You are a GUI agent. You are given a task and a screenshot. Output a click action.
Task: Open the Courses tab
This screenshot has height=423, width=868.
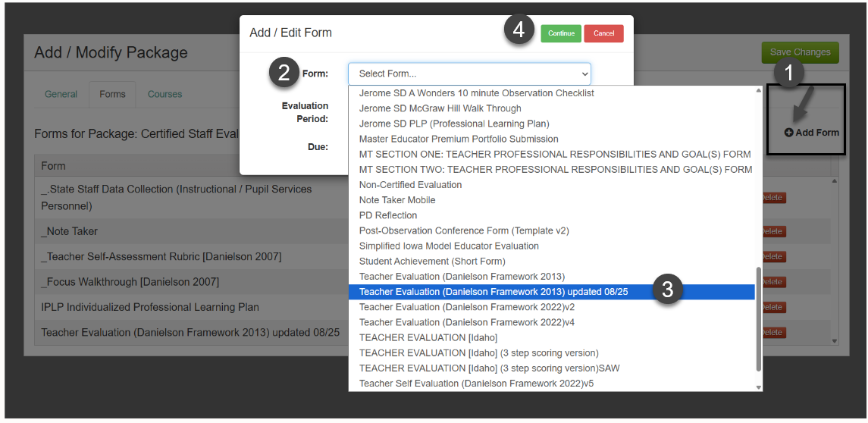[x=165, y=95]
